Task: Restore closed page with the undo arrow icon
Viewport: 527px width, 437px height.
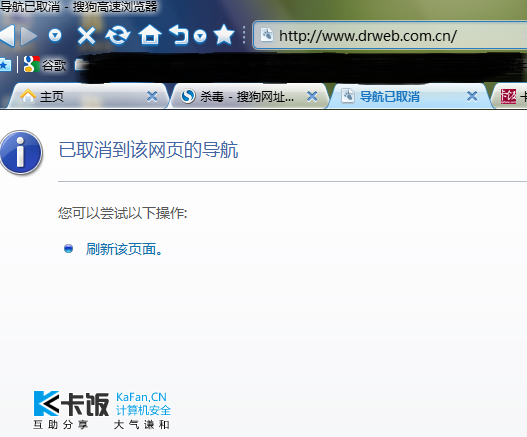Action: [x=179, y=35]
